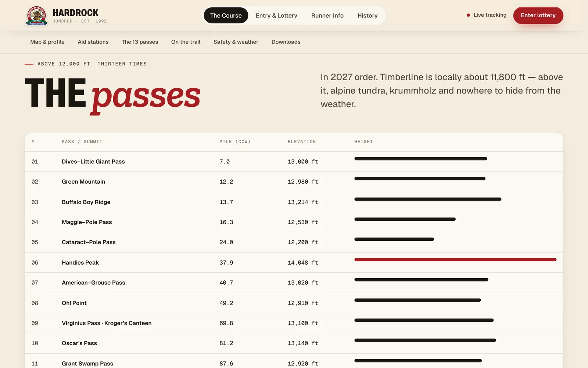Select Map & profile subnav link

[x=47, y=42]
